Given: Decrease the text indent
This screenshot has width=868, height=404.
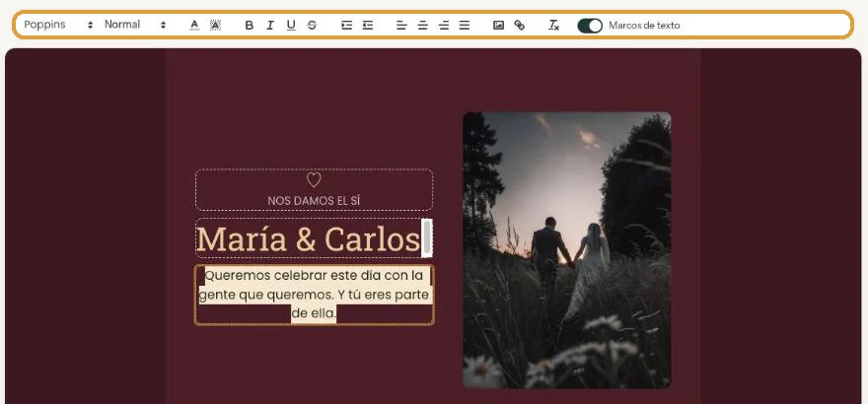Looking at the screenshot, I should (368, 25).
